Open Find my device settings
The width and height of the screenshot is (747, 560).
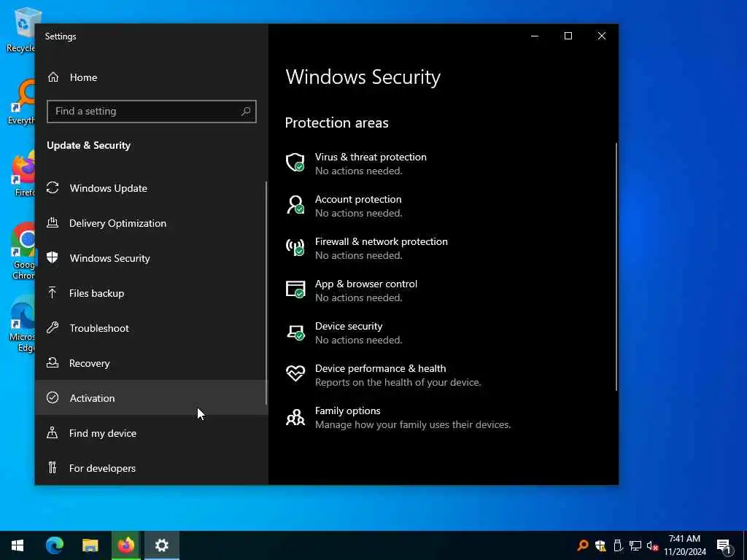tap(152, 433)
